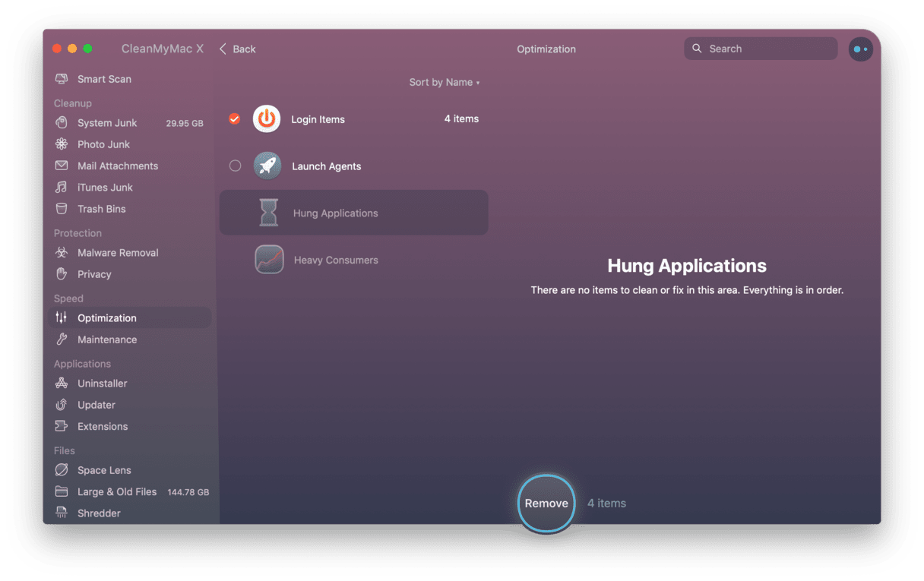Click the 29.95 GB System Junk size
924x581 pixels.
[185, 123]
